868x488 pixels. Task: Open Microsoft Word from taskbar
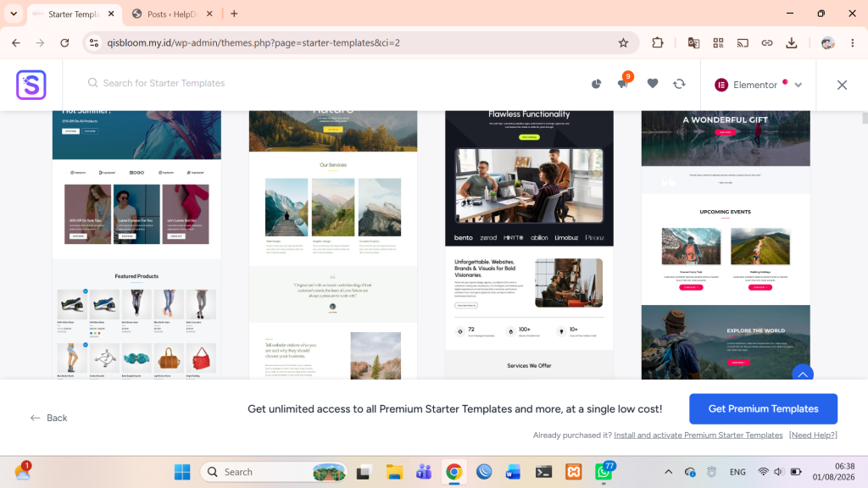[513, 472]
